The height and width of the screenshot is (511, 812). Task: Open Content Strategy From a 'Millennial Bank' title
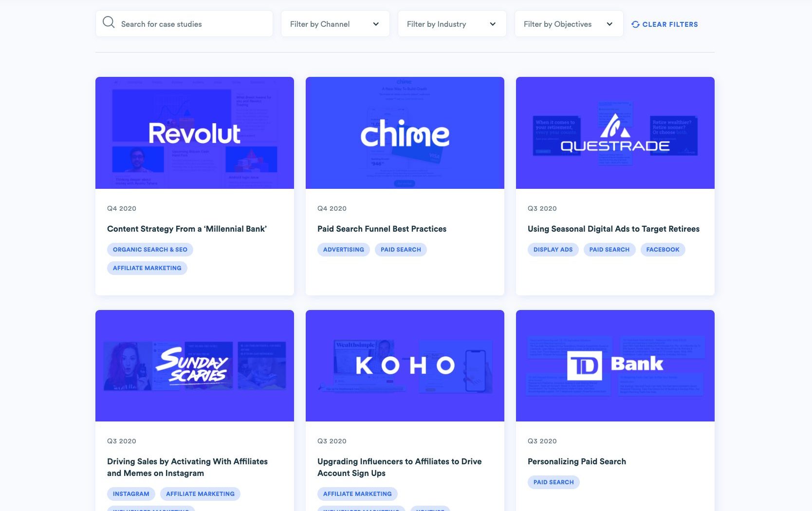tap(187, 229)
